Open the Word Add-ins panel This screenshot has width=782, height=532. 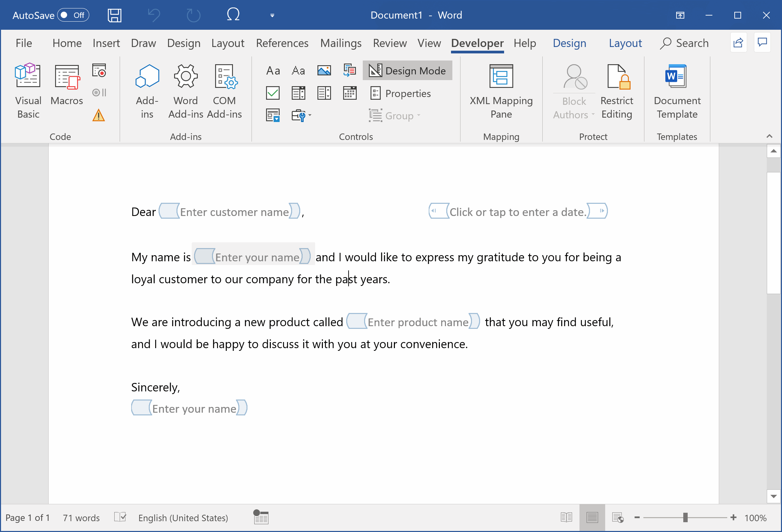coord(184,92)
